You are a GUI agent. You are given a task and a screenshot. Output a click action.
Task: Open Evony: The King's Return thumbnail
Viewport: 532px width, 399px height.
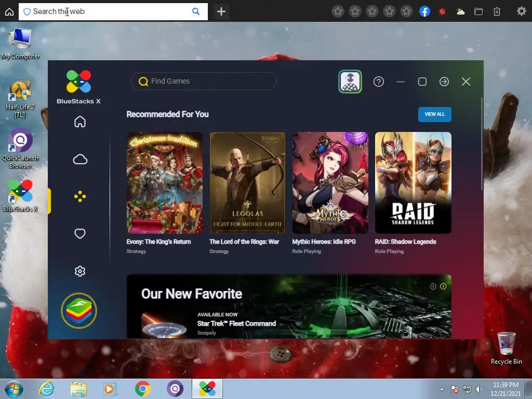[x=165, y=183]
